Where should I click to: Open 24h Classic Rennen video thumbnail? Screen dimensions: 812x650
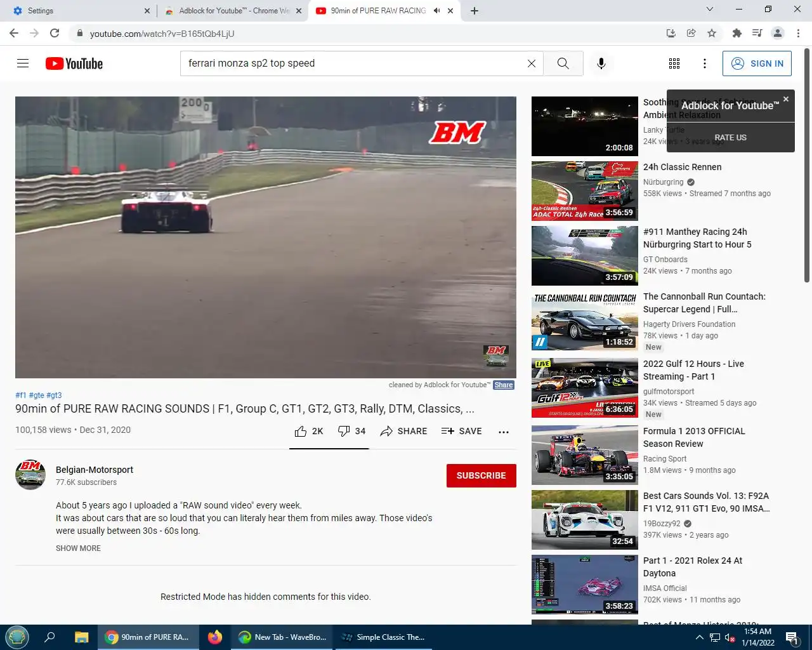click(585, 191)
